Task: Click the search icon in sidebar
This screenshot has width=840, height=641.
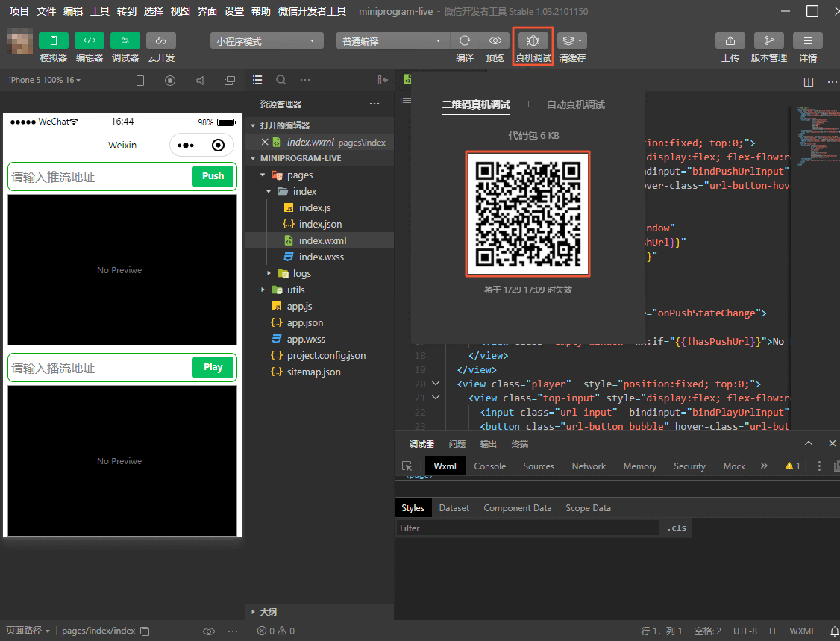Action: 281,80
